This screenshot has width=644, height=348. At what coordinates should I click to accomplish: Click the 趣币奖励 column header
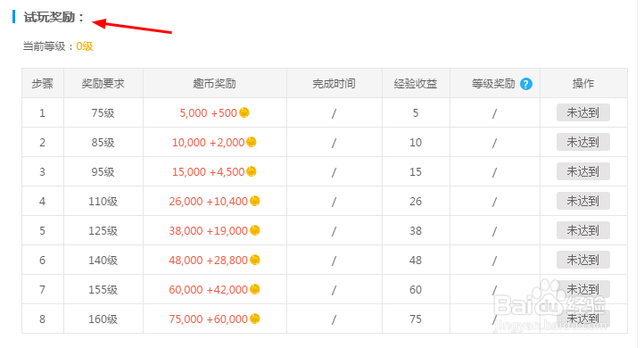214,83
